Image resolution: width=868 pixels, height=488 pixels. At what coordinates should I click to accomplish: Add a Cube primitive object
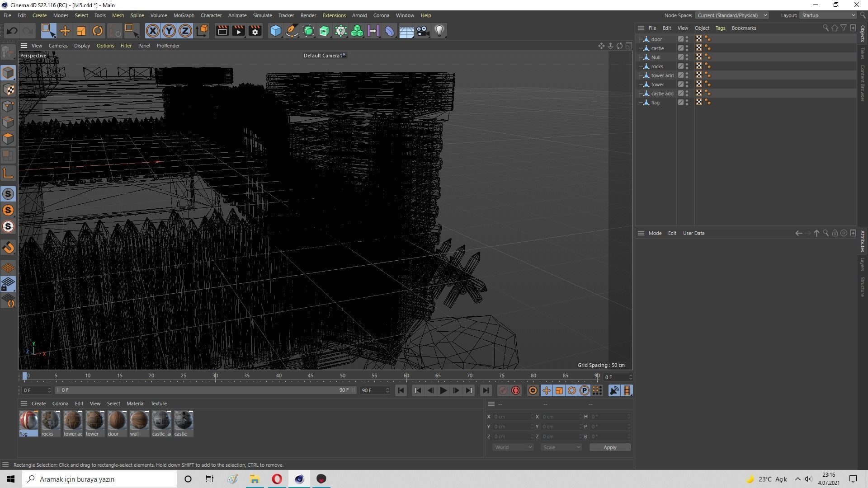point(275,31)
